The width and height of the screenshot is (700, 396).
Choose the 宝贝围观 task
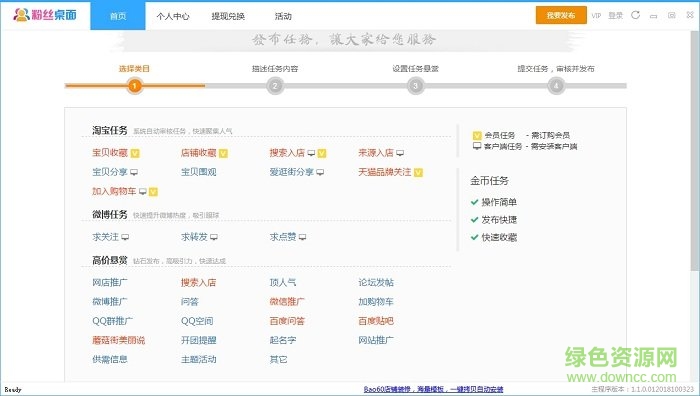coord(199,172)
